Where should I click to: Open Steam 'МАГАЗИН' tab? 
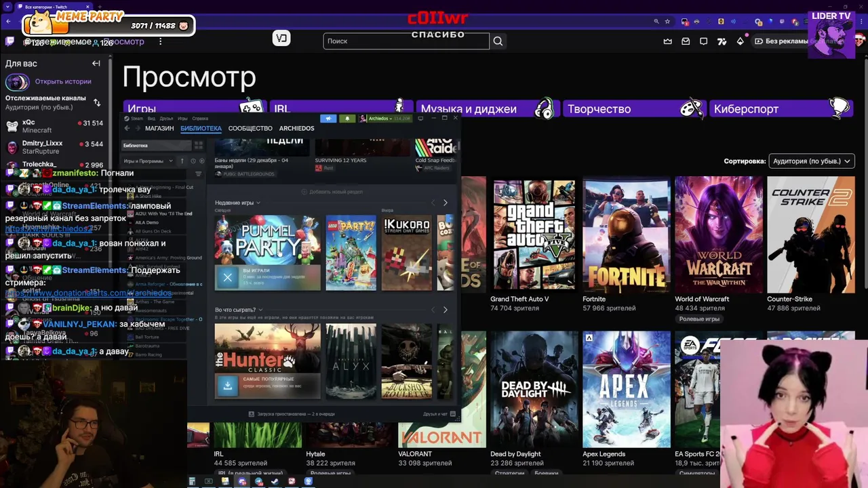[x=159, y=128]
